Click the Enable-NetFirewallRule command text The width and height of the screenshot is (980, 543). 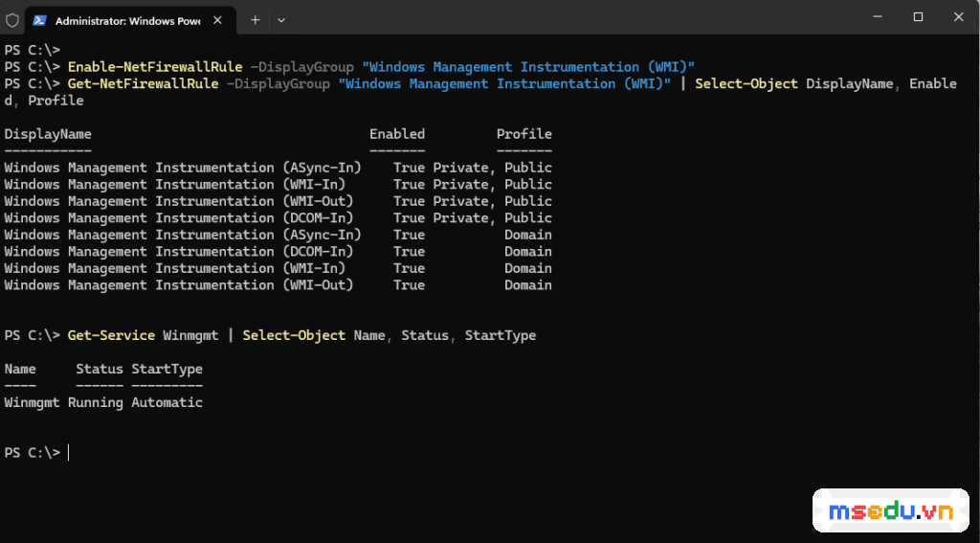coord(155,67)
